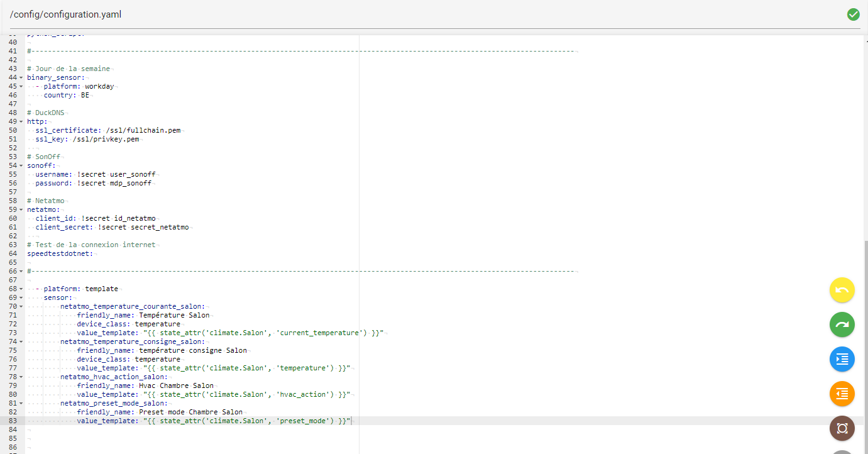Click value_template with 'preset_mode' attribute

[214, 421]
